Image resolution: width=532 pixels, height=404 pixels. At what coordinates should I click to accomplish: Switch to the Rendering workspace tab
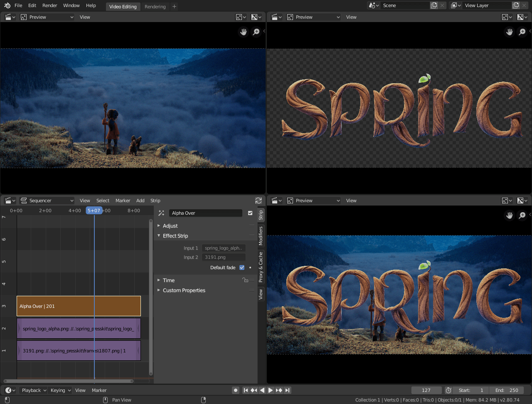[x=155, y=7]
